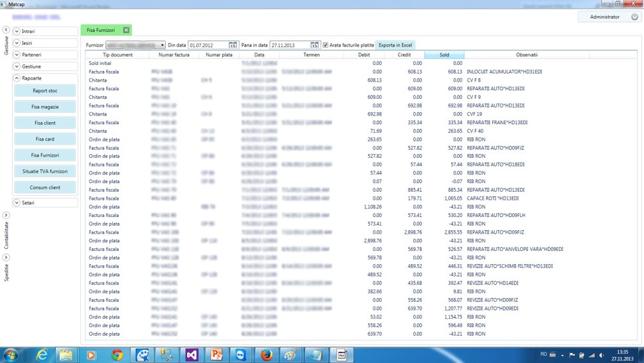Open the Furnizor dropdown list
Screen dimensions: 644x363
[x=162, y=45]
